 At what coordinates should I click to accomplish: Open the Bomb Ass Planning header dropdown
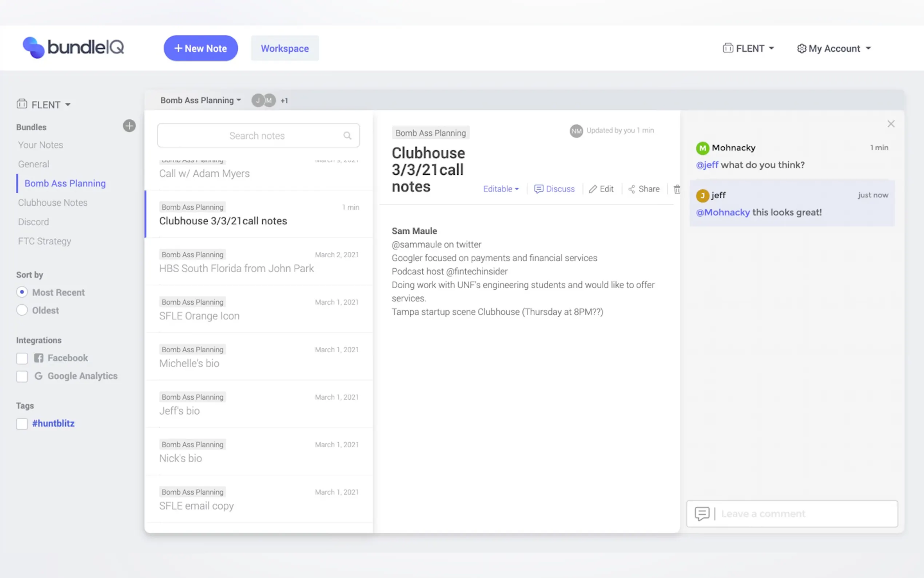pyautogui.click(x=200, y=100)
